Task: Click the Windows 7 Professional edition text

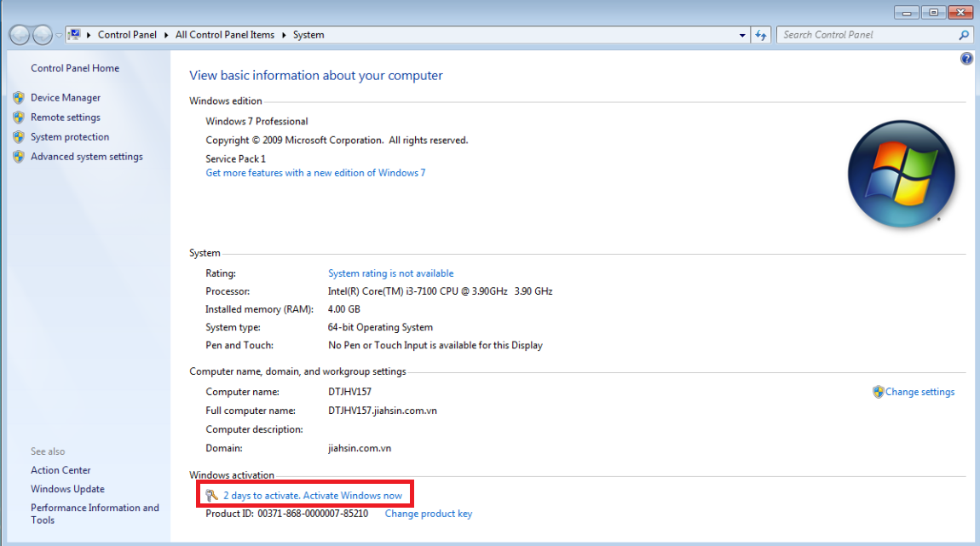Action: 257,121
